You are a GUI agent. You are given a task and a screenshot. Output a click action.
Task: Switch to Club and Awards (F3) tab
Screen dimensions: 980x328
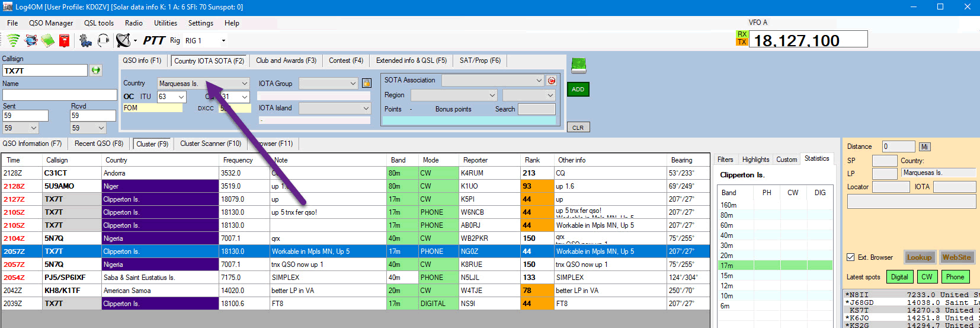[286, 60]
